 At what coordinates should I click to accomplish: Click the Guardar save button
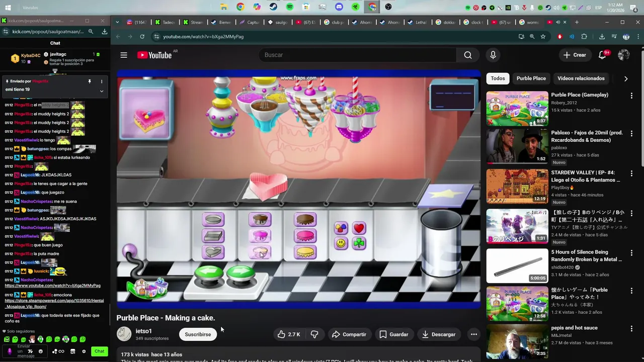coord(394,334)
